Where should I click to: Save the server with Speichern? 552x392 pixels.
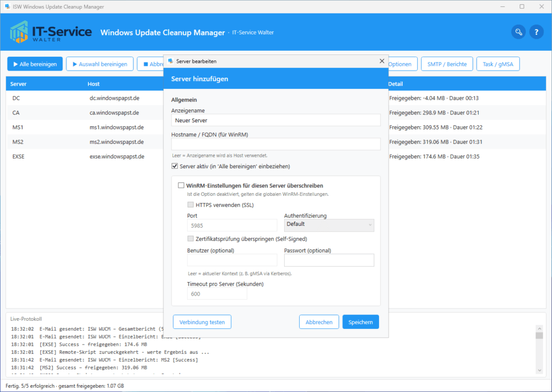tap(361, 322)
